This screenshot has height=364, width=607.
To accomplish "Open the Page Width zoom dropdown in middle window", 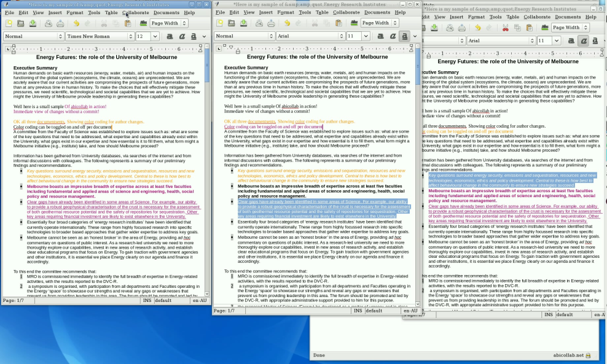I will (380, 23).
